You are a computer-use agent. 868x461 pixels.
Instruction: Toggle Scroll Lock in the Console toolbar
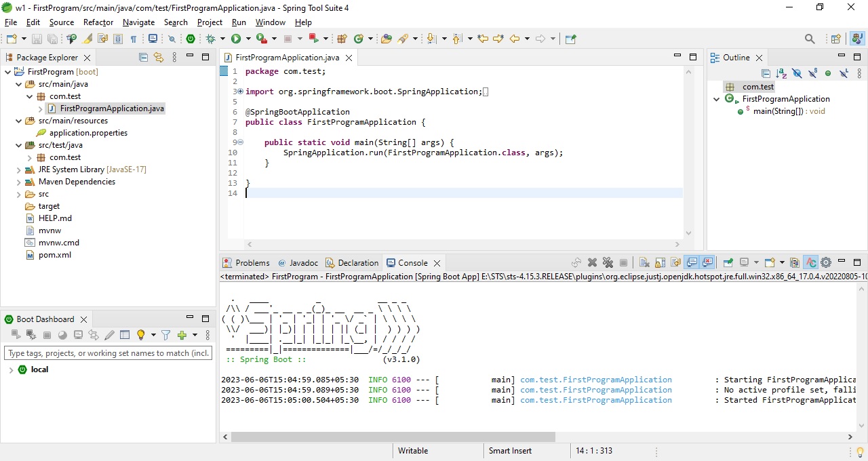click(659, 262)
